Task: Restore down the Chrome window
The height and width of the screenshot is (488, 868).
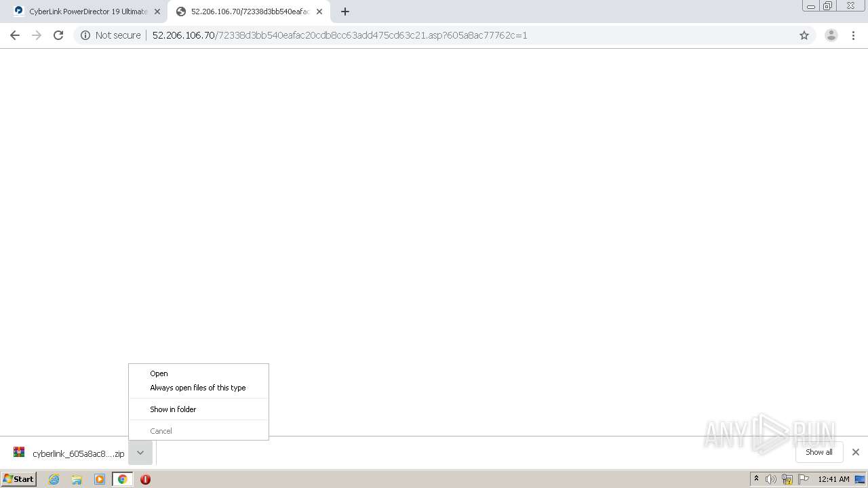Action: click(x=828, y=6)
